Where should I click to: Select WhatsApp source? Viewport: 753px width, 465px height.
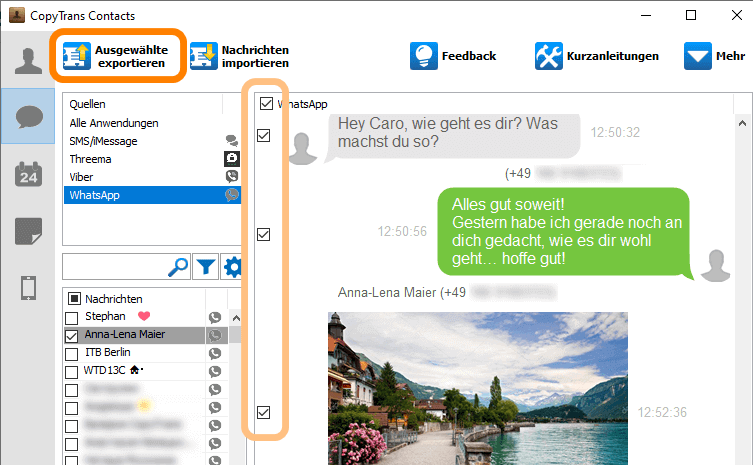(x=152, y=195)
